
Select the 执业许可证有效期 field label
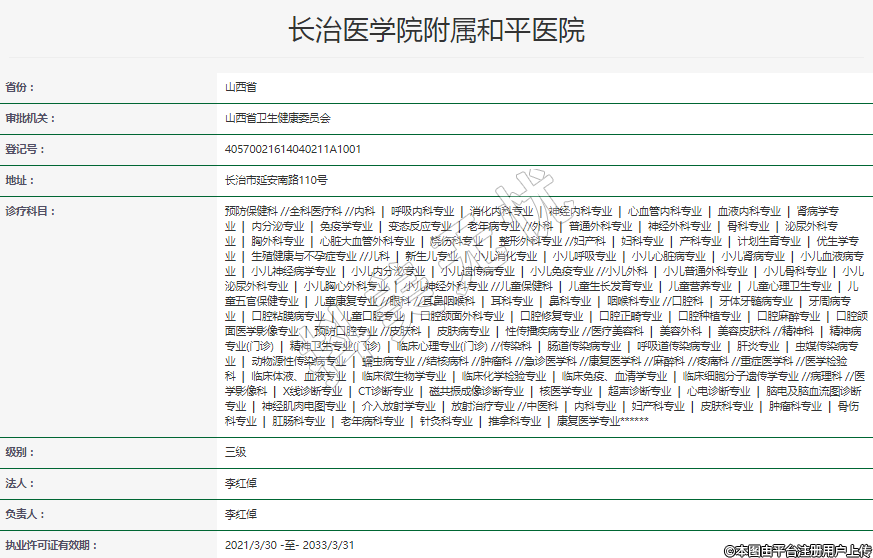52,545
